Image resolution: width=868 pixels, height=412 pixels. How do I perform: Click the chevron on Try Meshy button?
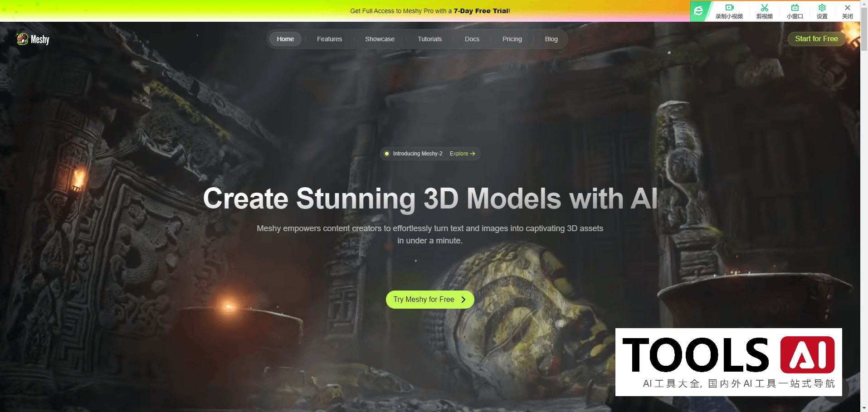pos(463,300)
